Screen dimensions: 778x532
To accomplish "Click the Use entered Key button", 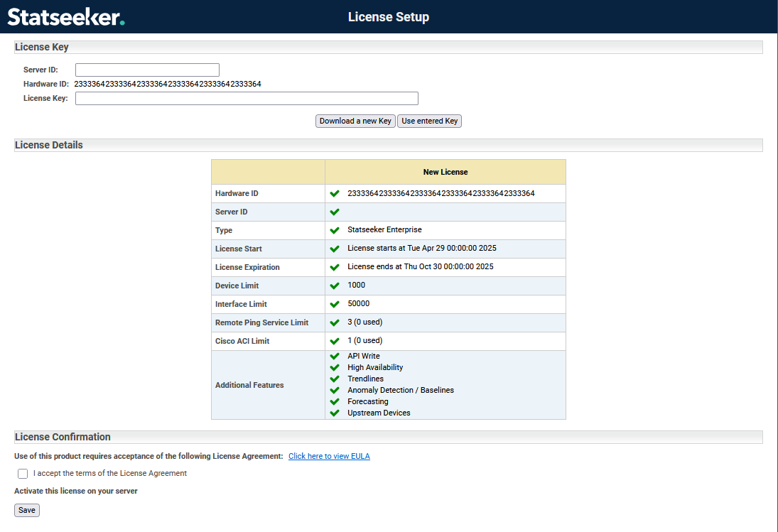I will point(430,121).
